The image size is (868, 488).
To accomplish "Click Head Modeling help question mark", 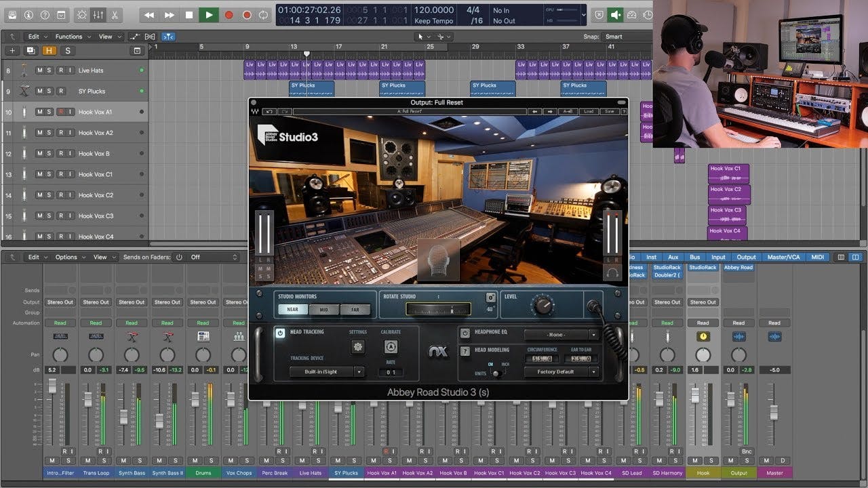I will tap(465, 350).
